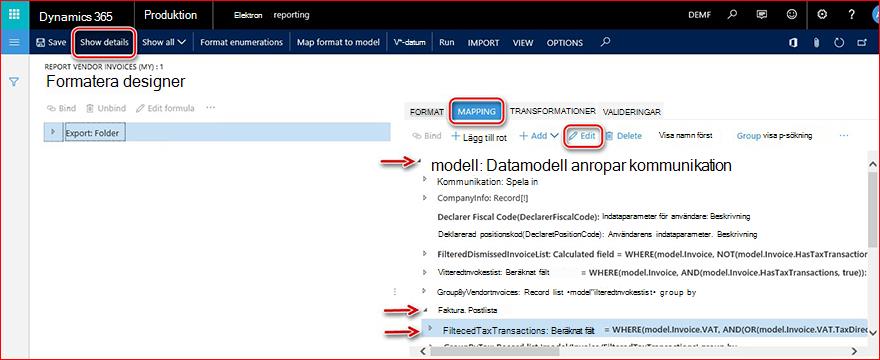Click Format enumerations
This screenshot has height=360, width=880.
click(x=241, y=42)
